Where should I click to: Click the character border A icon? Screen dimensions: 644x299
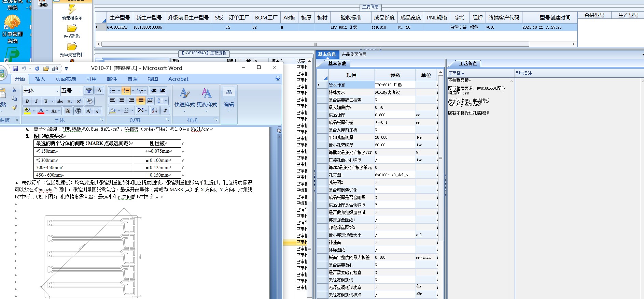[x=99, y=90]
